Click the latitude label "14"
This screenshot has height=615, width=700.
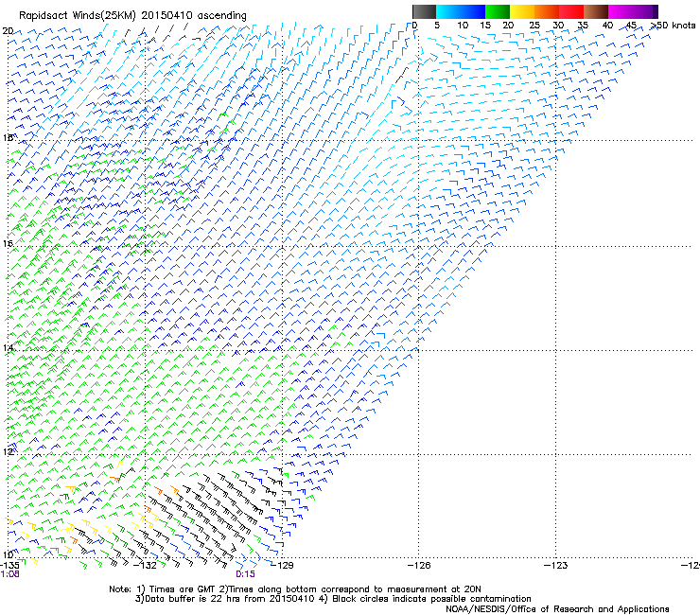tap(8, 348)
